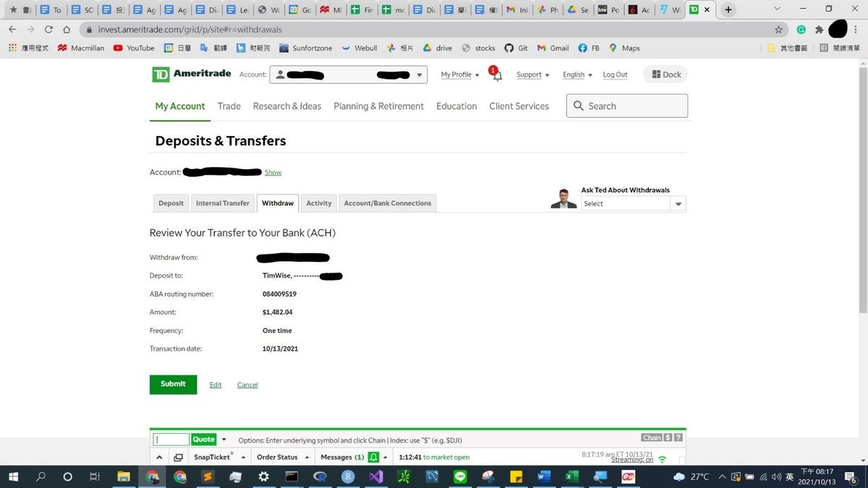Click the green bell alert icon in Messages
Viewport: 868px width, 488px height.
pos(373,457)
